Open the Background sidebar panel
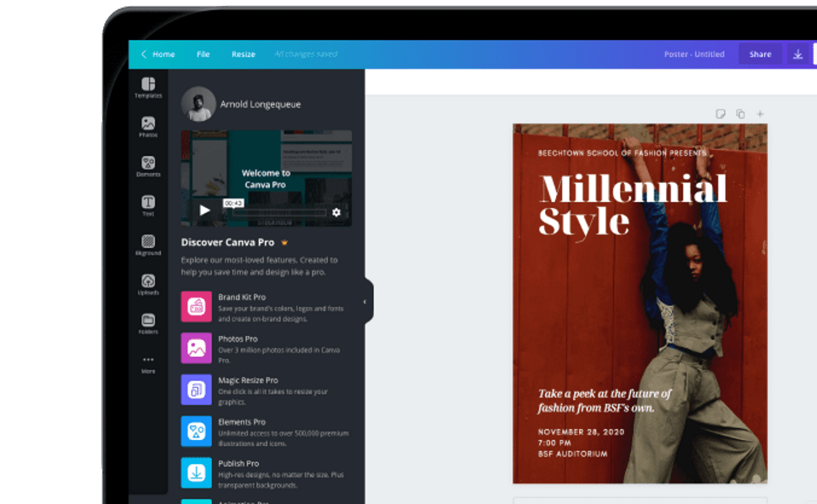This screenshot has height=504, width=817. tap(148, 245)
